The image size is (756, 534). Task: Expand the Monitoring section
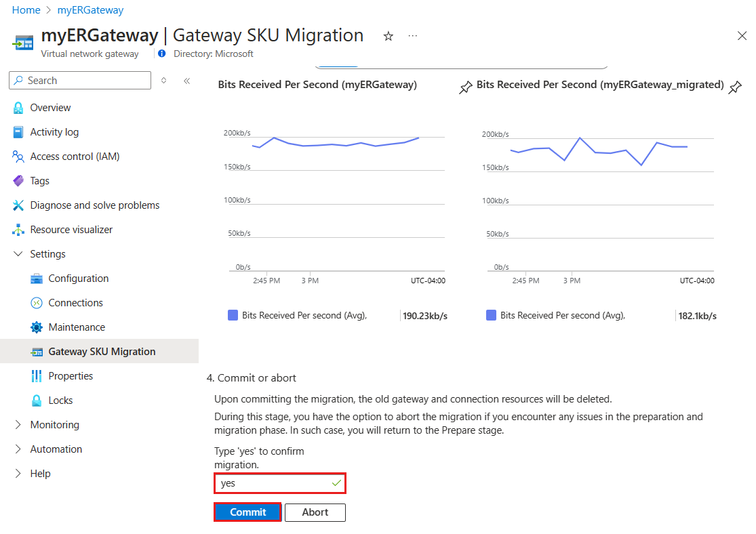click(x=18, y=425)
